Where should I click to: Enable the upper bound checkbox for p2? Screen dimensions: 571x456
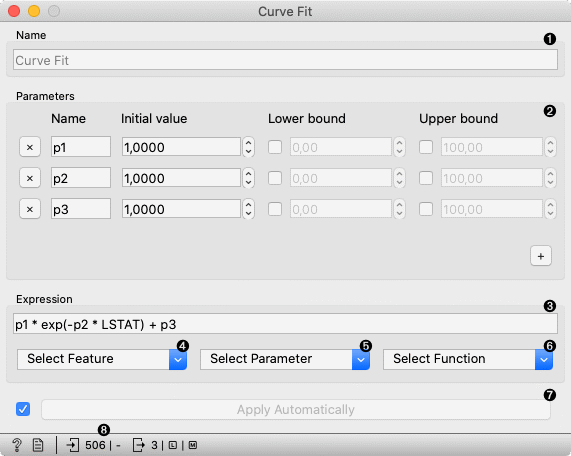click(426, 178)
